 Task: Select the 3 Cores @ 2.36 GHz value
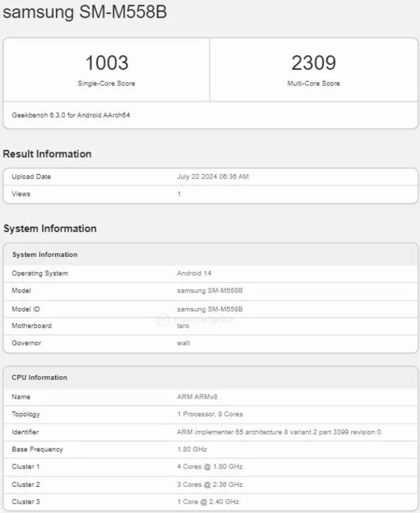pyautogui.click(x=210, y=485)
